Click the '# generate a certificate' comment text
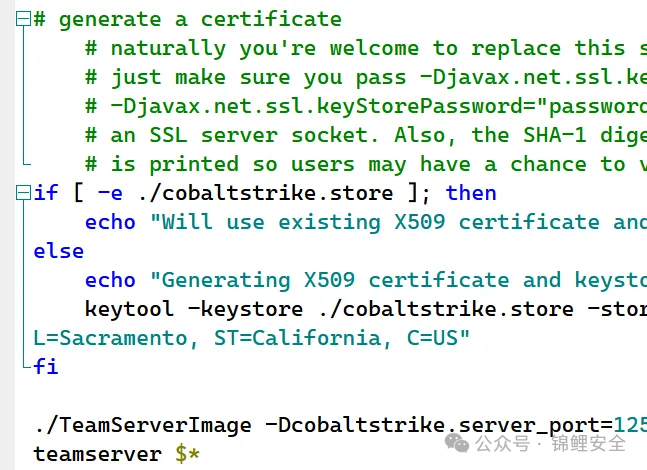 click(x=188, y=20)
